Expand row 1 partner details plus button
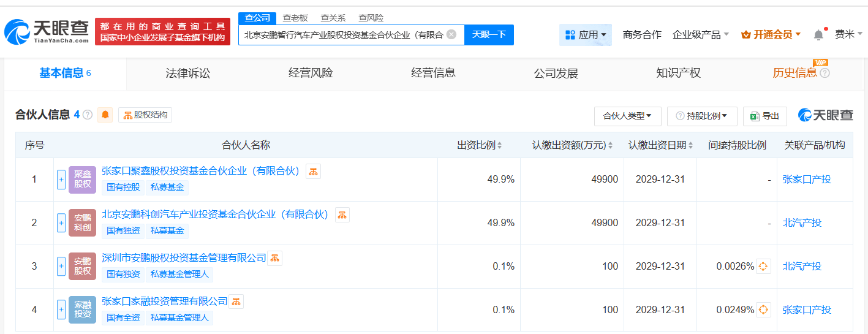The width and height of the screenshot is (868, 334). point(61,180)
